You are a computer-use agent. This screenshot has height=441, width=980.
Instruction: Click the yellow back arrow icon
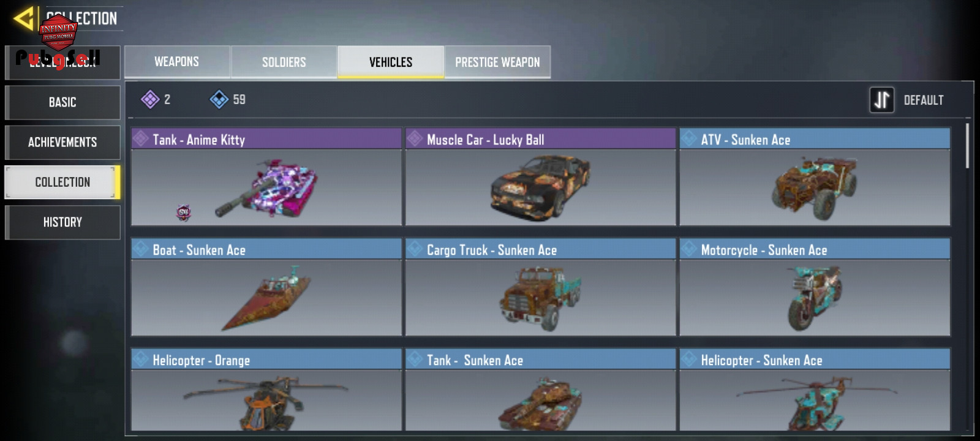click(x=24, y=19)
